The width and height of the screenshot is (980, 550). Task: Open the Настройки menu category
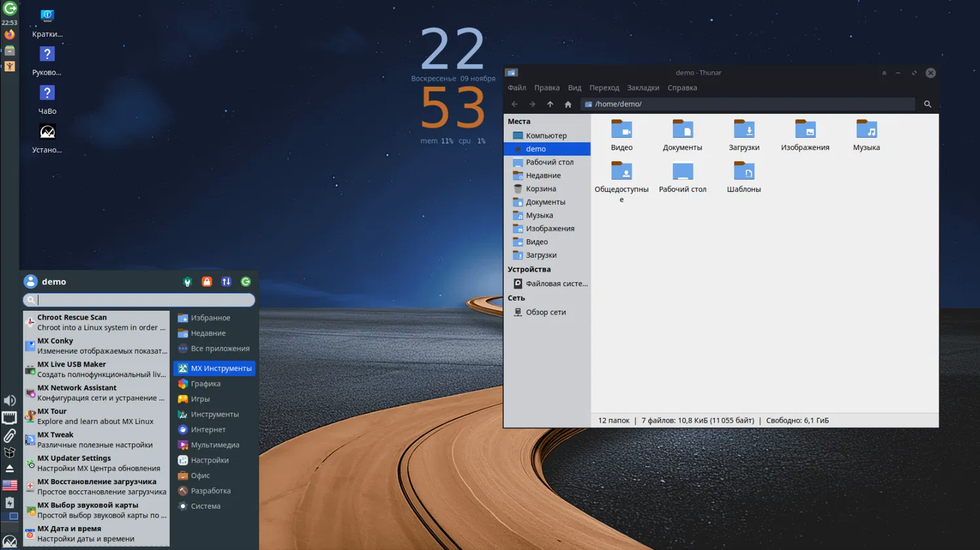pos(209,461)
